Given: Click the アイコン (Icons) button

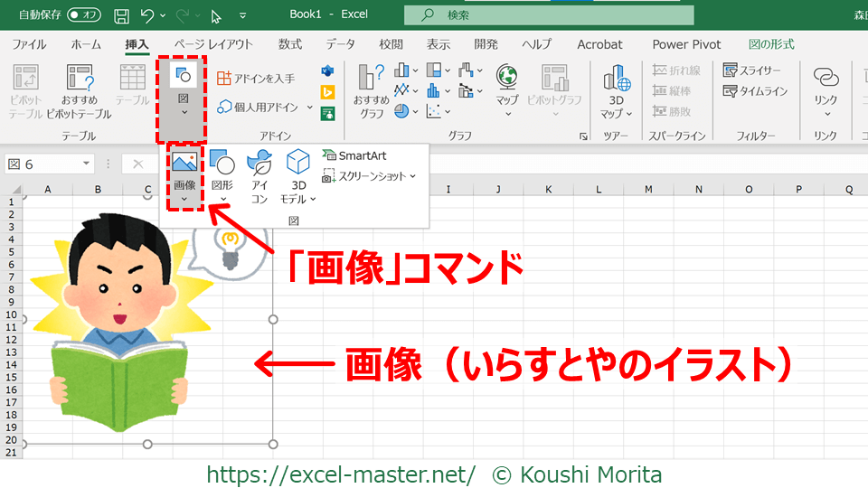Looking at the screenshot, I should pyautogui.click(x=259, y=176).
